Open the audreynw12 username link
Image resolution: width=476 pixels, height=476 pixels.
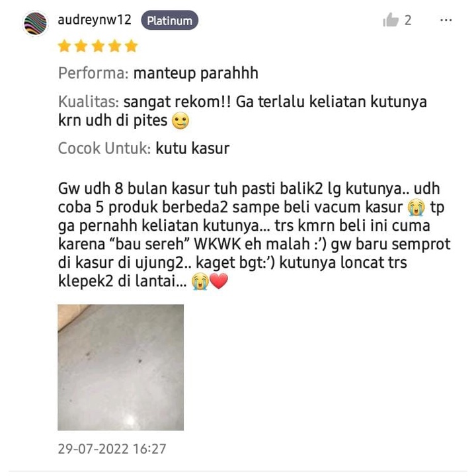[95, 20]
